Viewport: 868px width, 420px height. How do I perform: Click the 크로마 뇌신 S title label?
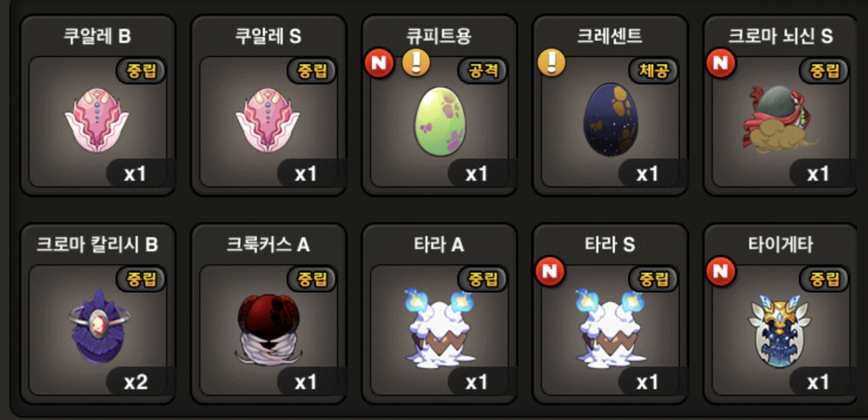[780, 36]
